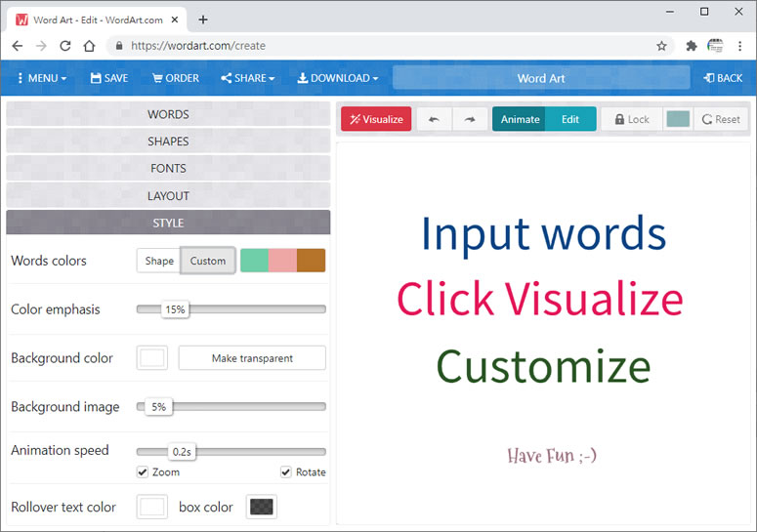Collapse the STYLE panel
Image resolution: width=757 pixels, height=532 pixels.
(168, 223)
